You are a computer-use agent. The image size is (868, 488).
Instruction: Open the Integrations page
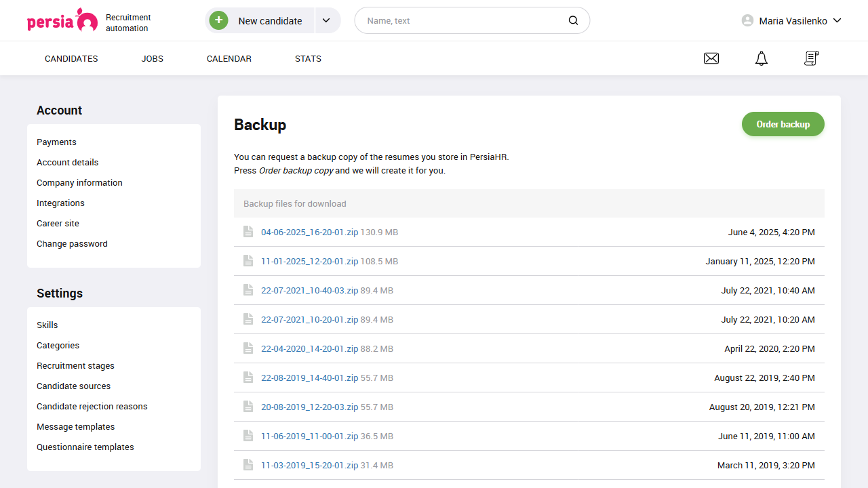pos(60,203)
